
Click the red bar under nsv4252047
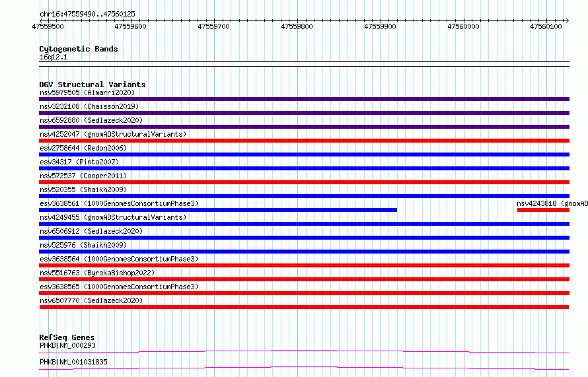tap(304, 141)
